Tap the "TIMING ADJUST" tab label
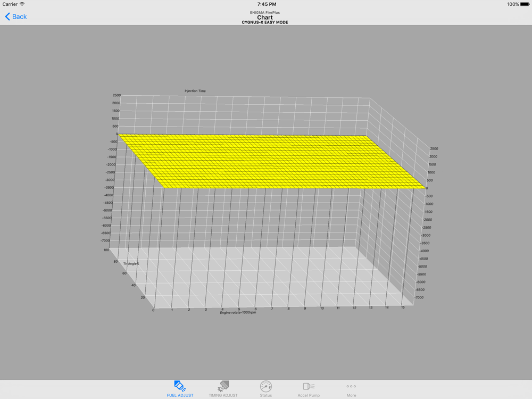This screenshot has width=532, height=399. point(223,395)
